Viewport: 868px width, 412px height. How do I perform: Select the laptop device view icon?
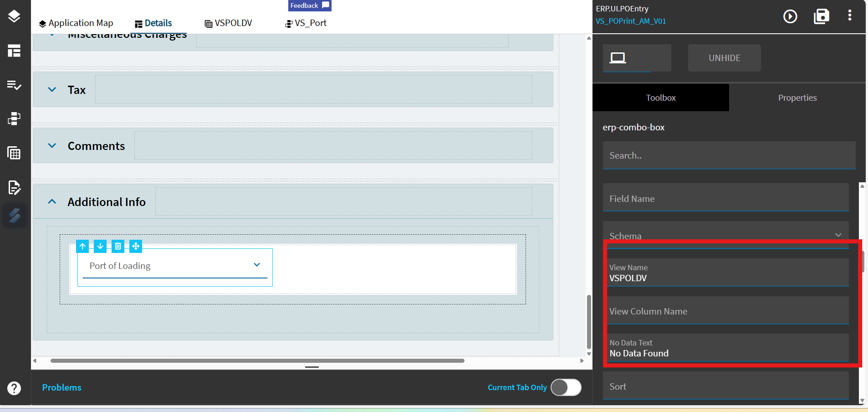pyautogui.click(x=618, y=58)
